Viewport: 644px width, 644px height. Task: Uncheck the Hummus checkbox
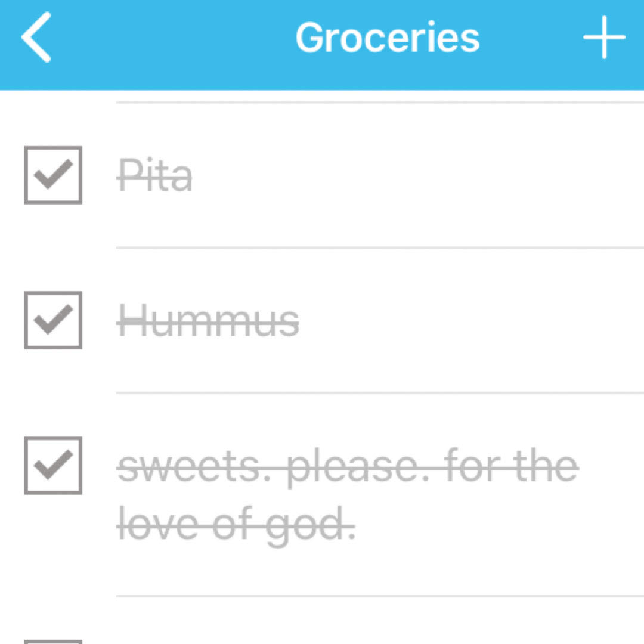(x=53, y=320)
